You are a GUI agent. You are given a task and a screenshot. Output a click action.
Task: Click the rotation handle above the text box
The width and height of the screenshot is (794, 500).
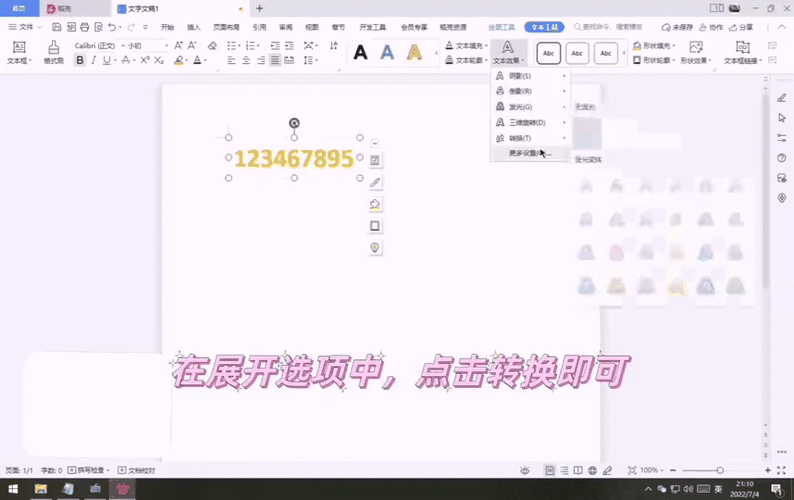tap(294, 123)
